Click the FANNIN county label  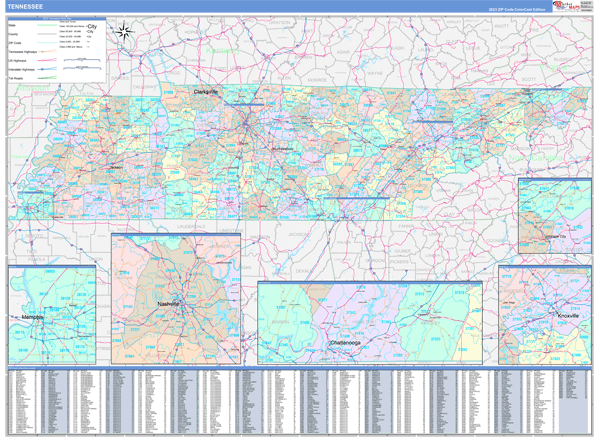pyautogui.click(x=406, y=226)
